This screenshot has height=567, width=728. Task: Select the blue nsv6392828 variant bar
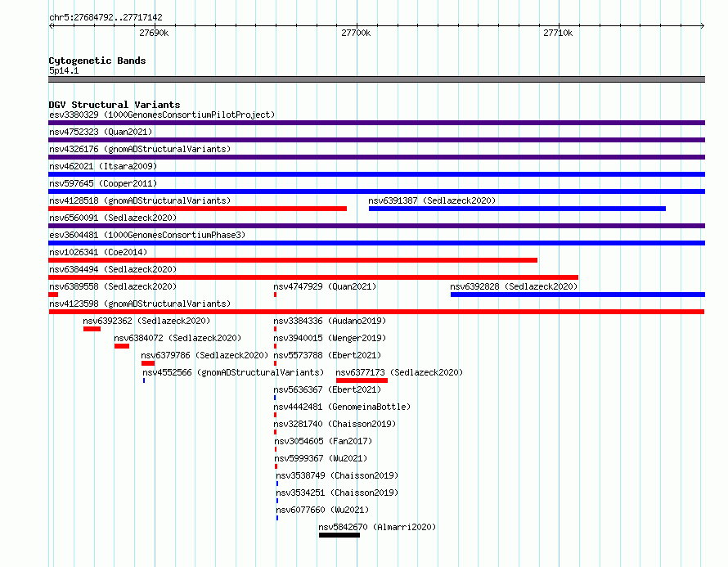coord(577,295)
